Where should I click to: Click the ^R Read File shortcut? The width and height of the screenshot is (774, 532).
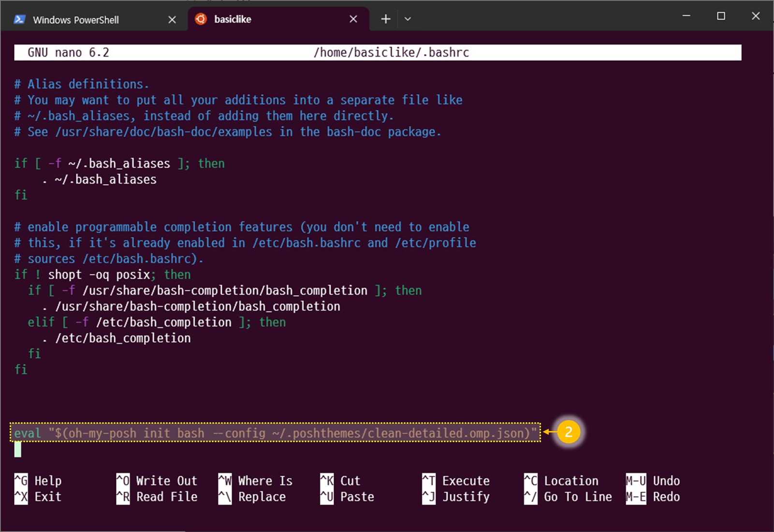click(157, 497)
